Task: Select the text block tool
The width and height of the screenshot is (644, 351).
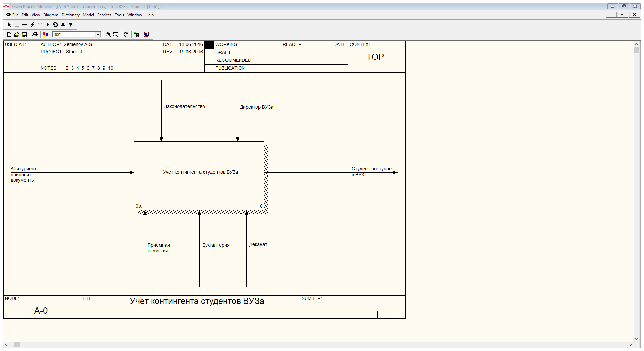Action: tap(40, 25)
